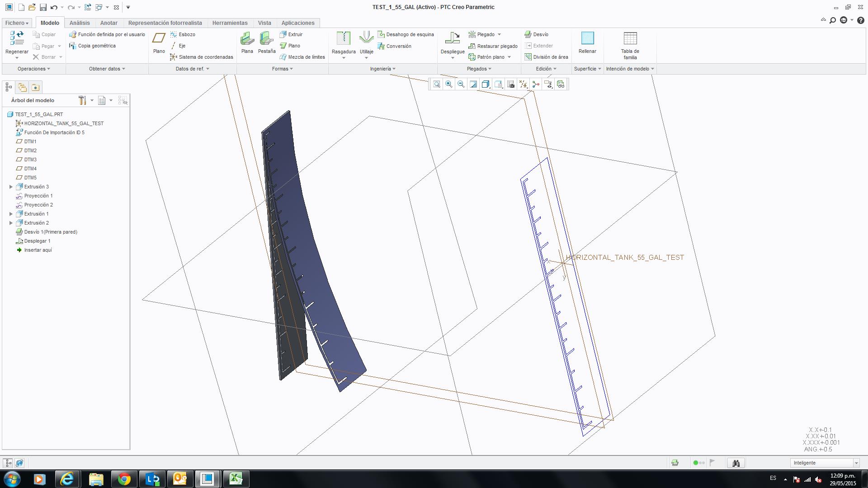
Task: Open Representación fotorrealista tab
Action: pos(165,23)
